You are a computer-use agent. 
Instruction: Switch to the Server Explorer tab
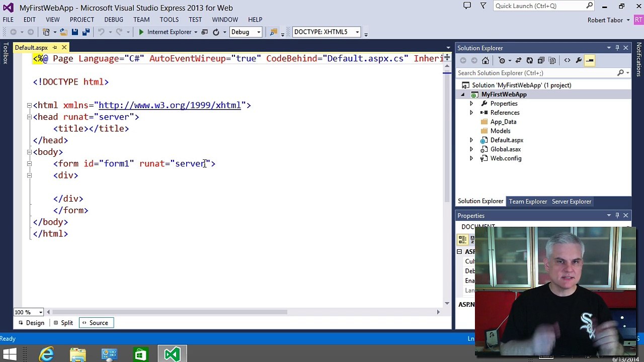tap(572, 202)
